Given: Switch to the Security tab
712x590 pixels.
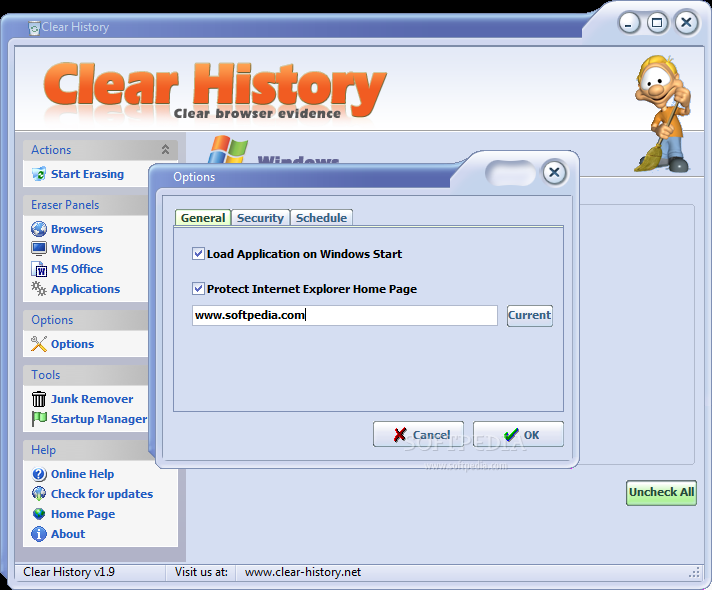Looking at the screenshot, I should click(x=260, y=218).
